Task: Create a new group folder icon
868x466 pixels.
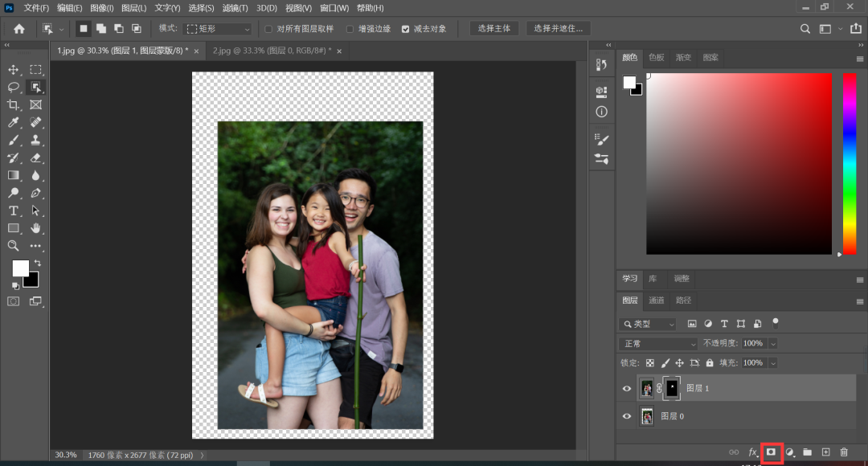Action: point(808,452)
